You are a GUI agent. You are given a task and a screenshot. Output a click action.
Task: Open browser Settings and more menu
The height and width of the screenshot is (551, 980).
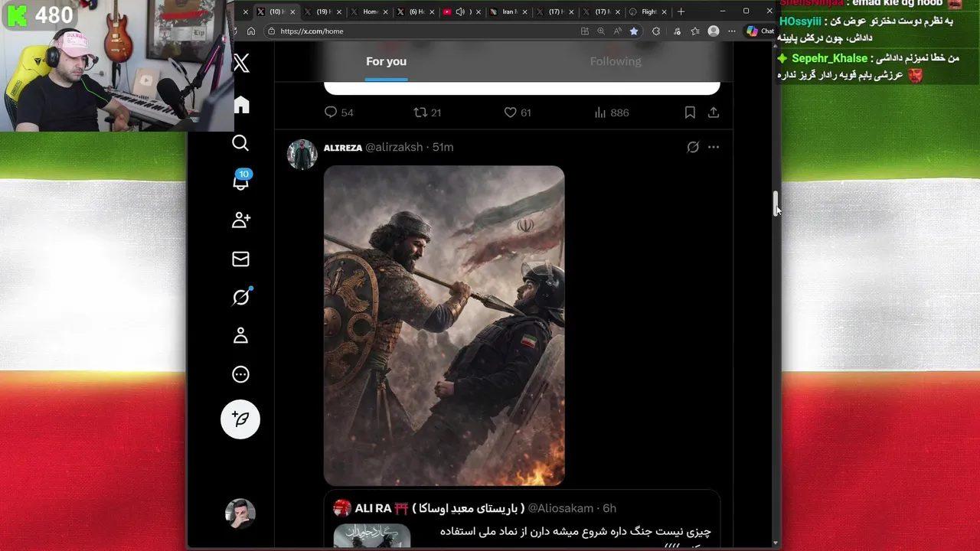(x=732, y=31)
